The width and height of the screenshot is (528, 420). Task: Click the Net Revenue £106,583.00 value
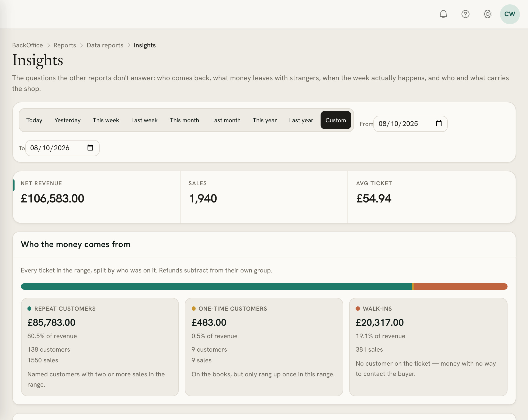coord(53,198)
